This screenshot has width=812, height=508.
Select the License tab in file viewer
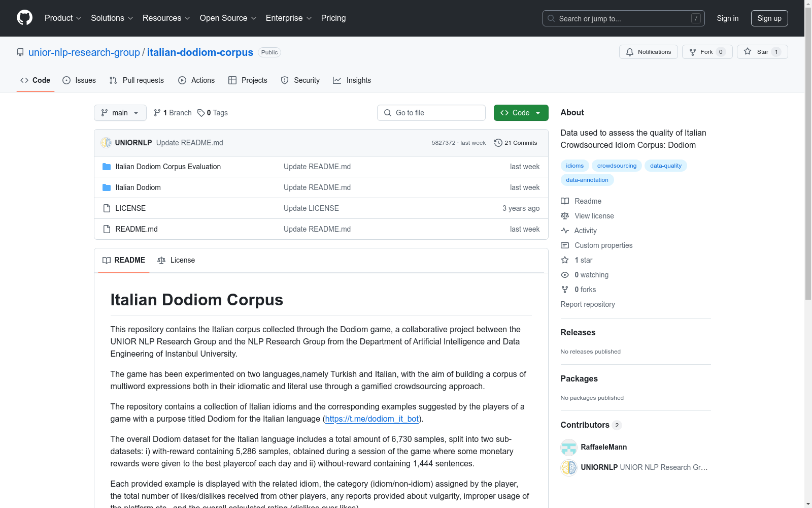[x=176, y=260]
